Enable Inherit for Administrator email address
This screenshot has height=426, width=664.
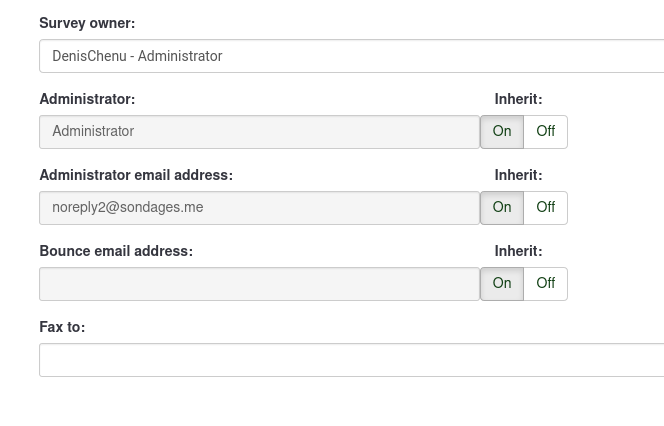[x=502, y=207]
